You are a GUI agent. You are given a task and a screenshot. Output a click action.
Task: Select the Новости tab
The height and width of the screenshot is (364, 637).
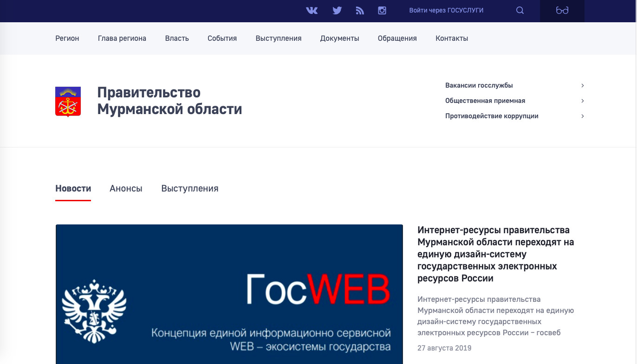pos(73,188)
